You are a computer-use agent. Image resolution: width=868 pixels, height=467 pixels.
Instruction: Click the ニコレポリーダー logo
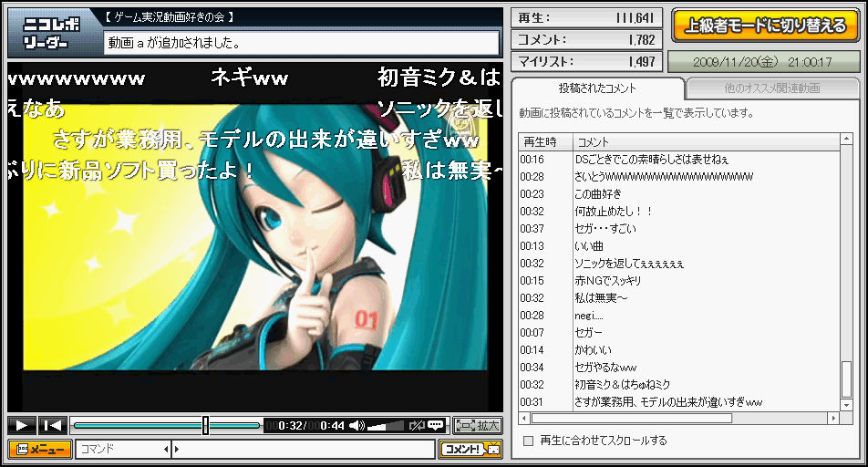pyautogui.click(x=51, y=33)
